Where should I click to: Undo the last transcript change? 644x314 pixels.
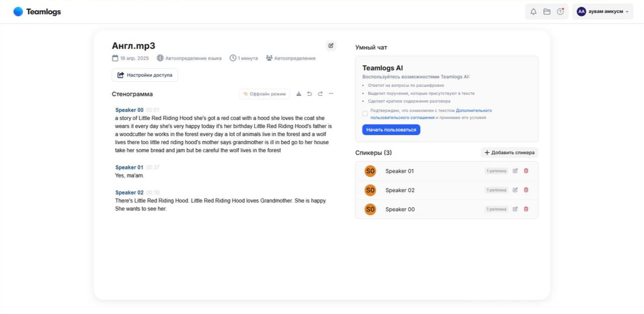point(309,94)
